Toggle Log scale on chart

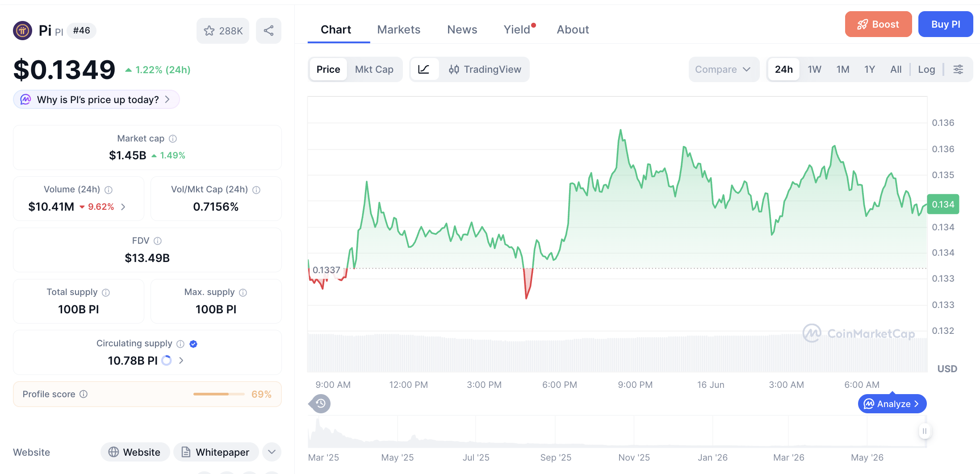pyautogui.click(x=926, y=69)
